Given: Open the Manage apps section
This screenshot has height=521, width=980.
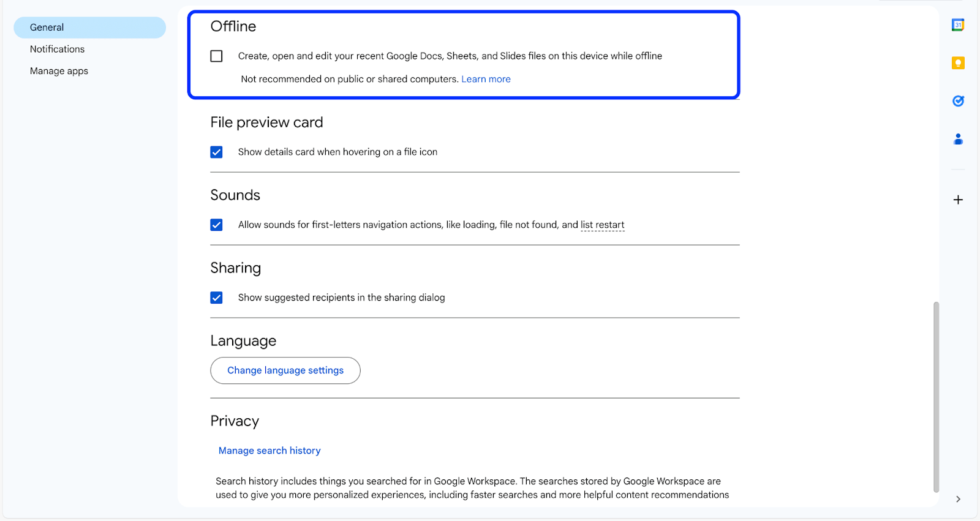Looking at the screenshot, I should pos(59,70).
